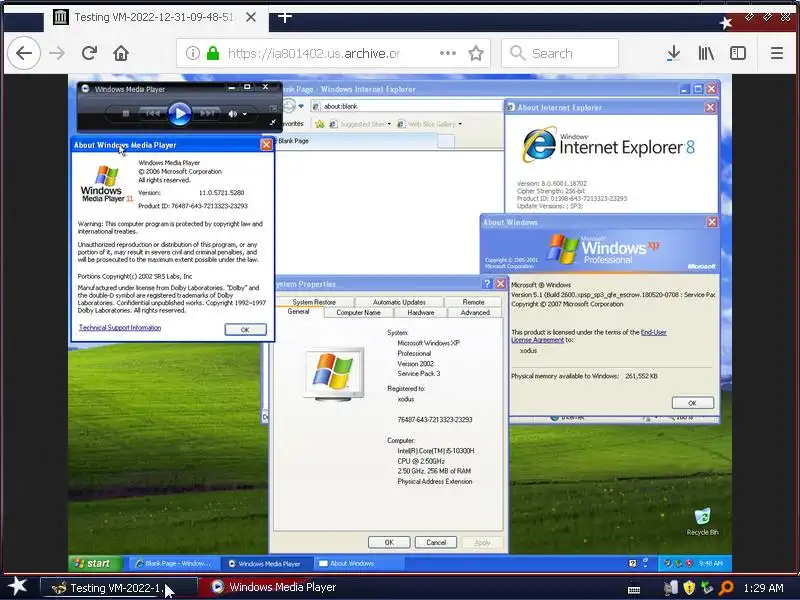Click the XP taskbar help icon
The height and width of the screenshot is (600, 800).
pos(633,563)
